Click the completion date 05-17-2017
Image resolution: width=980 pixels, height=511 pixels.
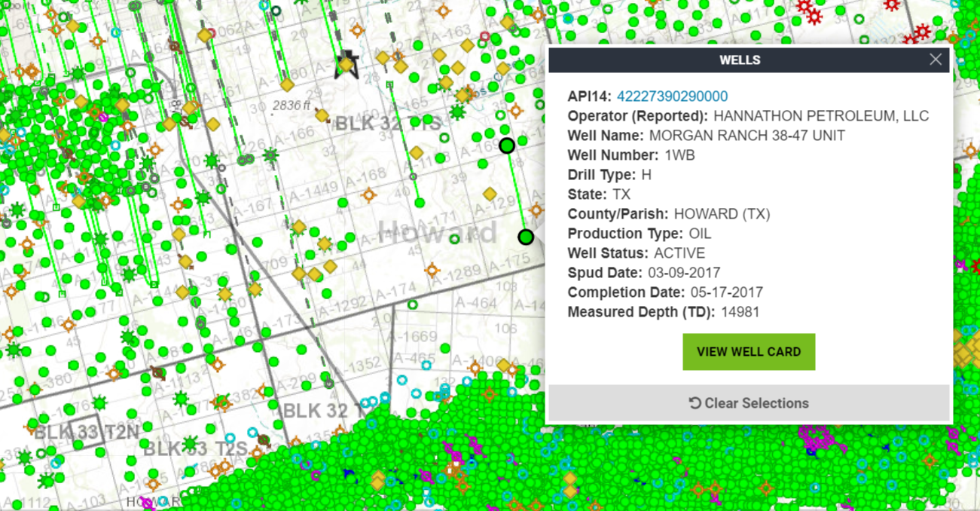[726, 292]
